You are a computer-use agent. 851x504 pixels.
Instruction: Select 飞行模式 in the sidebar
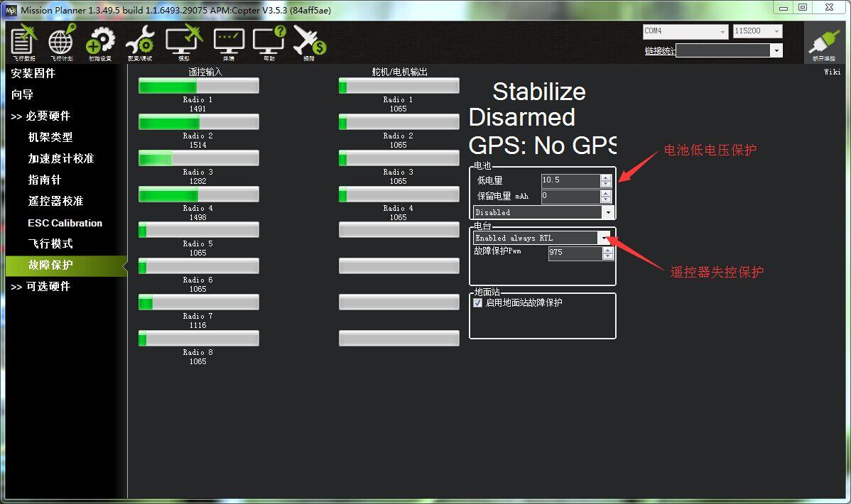pyautogui.click(x=50, y=243)
